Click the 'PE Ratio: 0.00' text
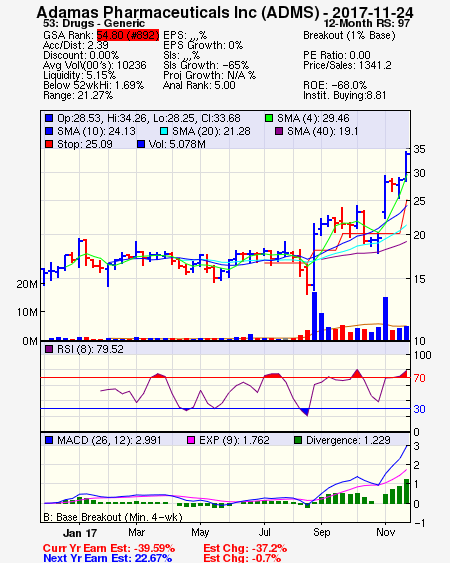 coord(337,55)
